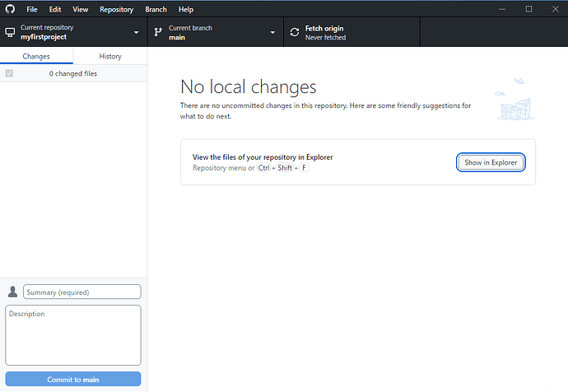Open the File menu
The width and height of the screenshot is (568, 392).
(x=32, y=9)
